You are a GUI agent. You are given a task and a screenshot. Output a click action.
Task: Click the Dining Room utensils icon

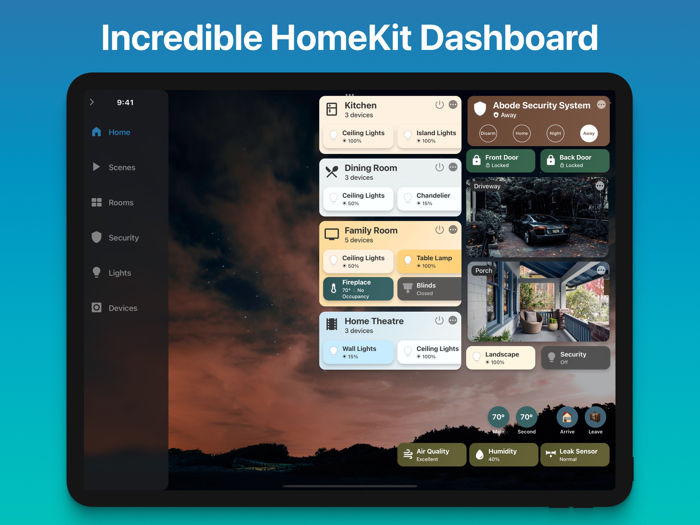[x=332, y=172]
